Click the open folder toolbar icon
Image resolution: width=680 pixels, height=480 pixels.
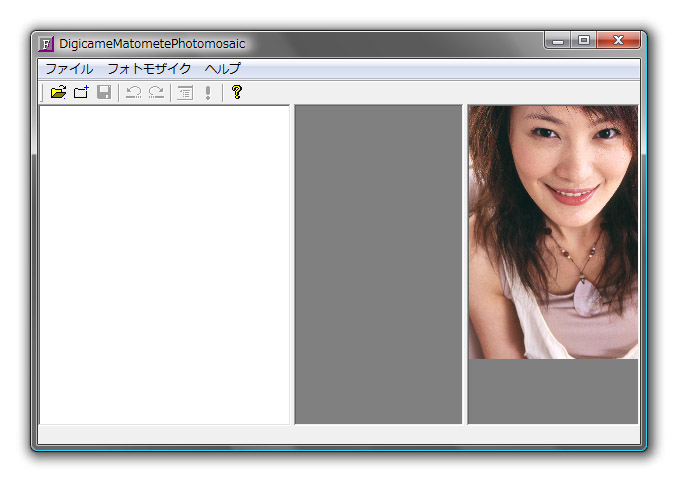click(58, 92)
